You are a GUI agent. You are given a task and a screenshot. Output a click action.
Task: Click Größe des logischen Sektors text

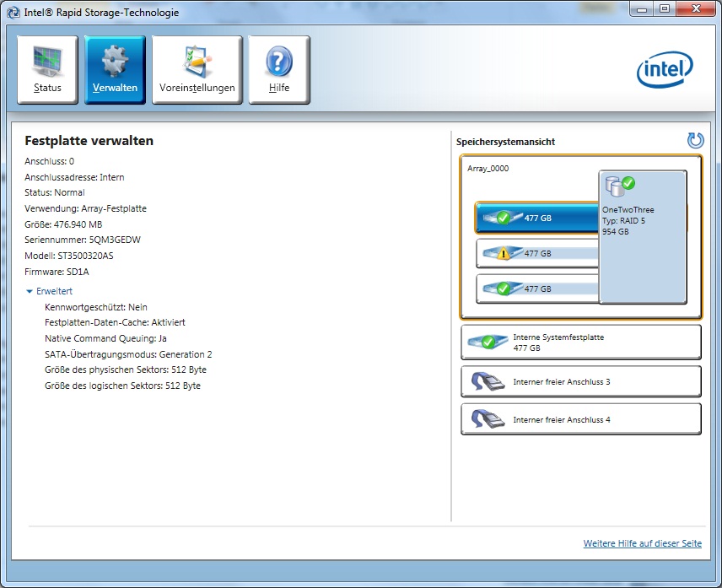122,386
